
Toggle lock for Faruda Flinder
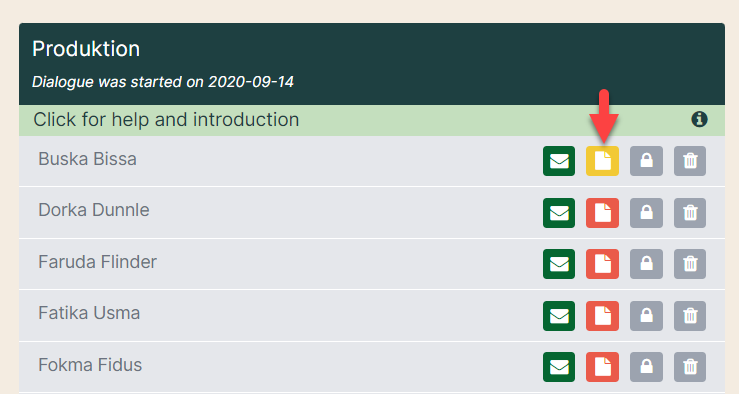click(x=646, y=264)
